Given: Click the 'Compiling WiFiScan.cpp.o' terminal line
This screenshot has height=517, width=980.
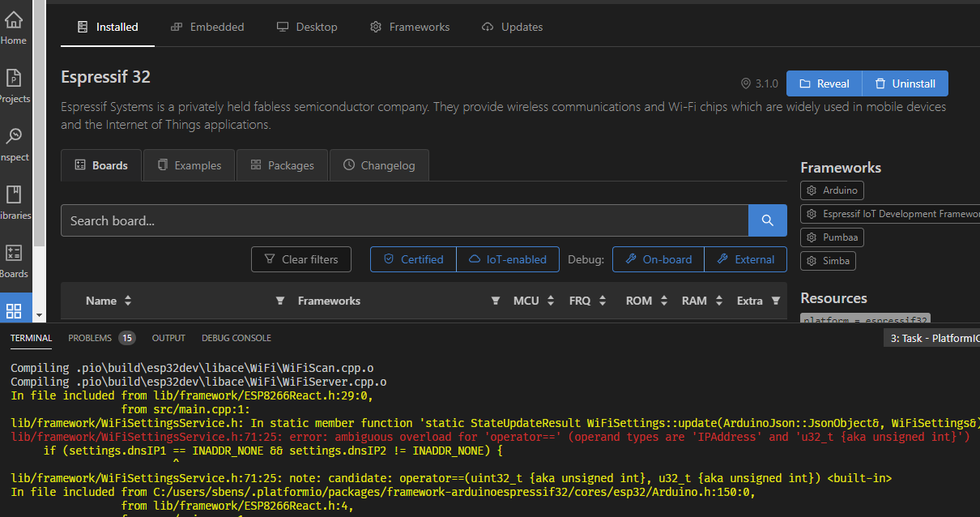Looking at the screenshot, I should click(x=192, y=368).
